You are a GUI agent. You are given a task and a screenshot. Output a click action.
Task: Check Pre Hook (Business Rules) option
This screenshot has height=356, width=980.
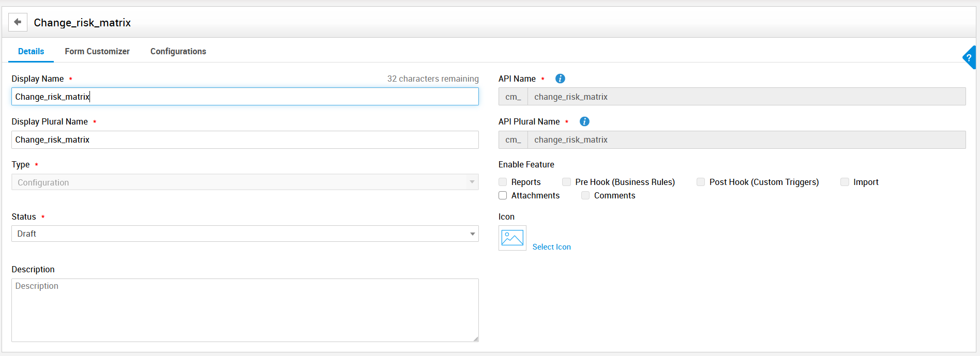(567, 182)
